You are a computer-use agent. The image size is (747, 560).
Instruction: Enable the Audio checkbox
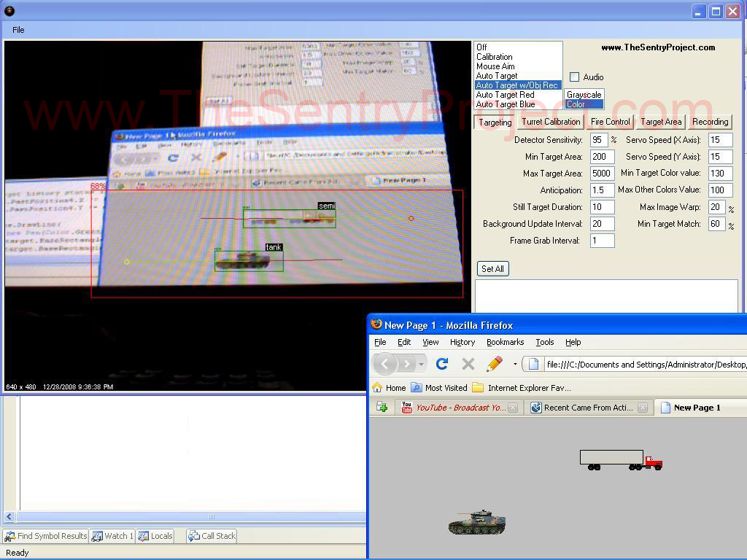(575, 77)
